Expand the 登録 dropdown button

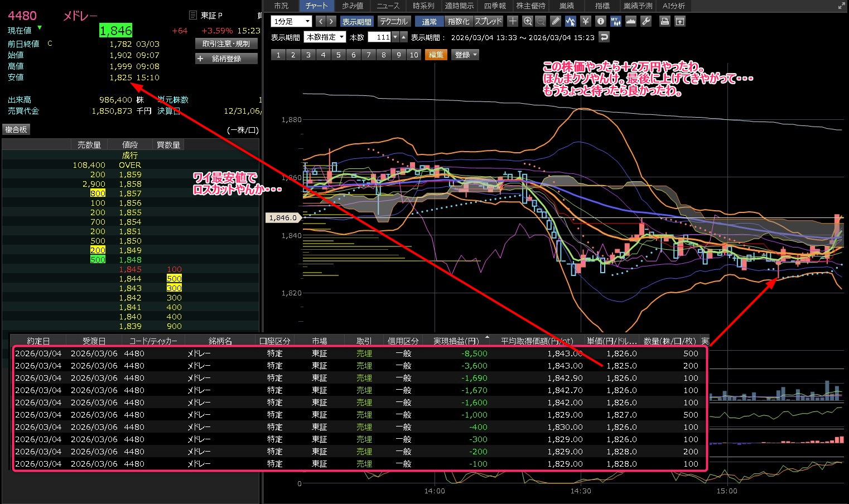[x=466, y=55]
